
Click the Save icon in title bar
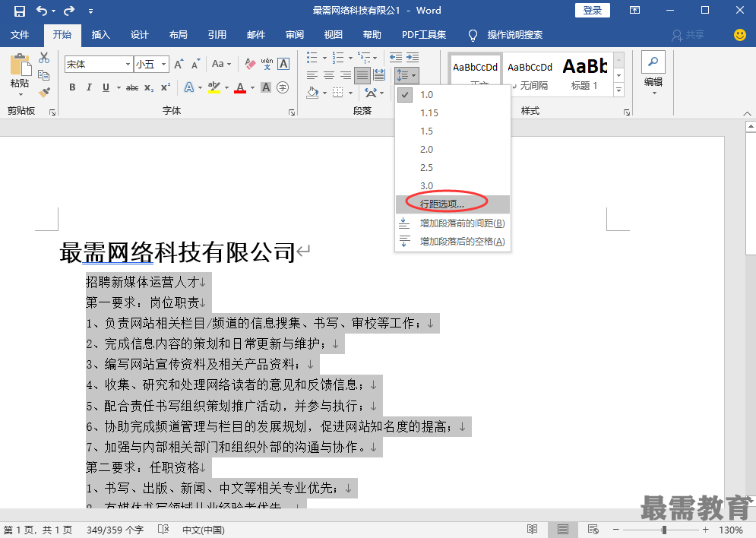20,11
